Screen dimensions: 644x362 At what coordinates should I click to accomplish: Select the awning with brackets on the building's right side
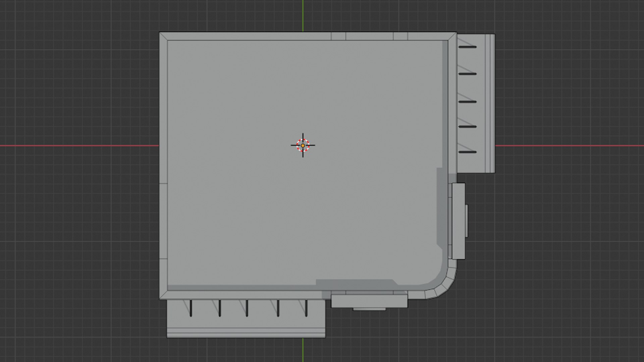pos(476,103)
